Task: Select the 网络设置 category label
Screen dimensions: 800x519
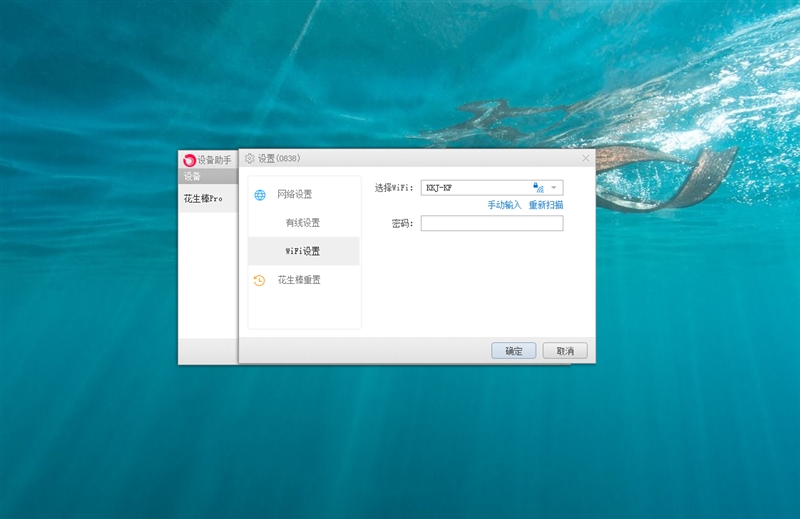Action: [295, 194]
